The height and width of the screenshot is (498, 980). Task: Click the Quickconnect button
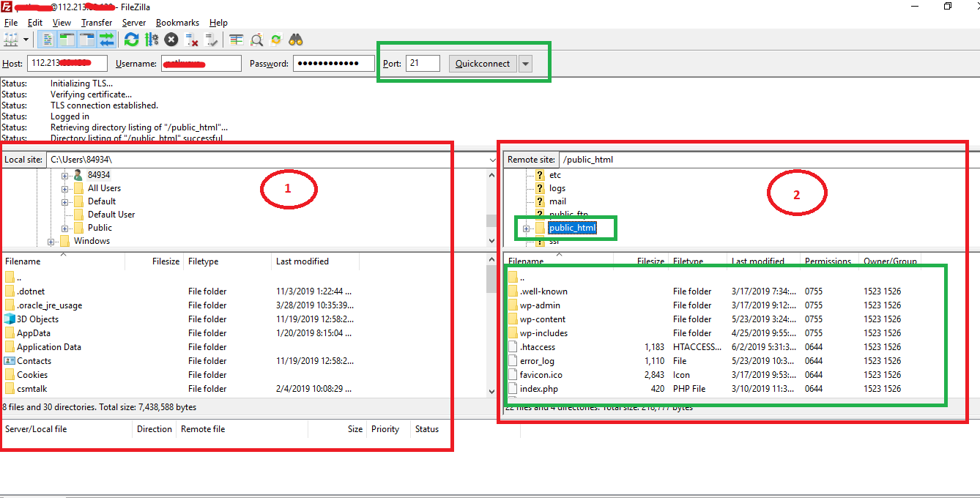483,64
